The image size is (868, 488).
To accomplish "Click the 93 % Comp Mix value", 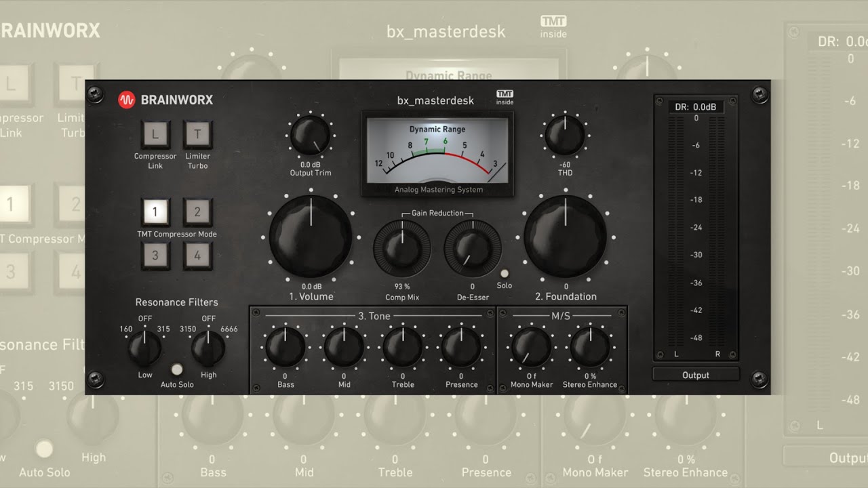I will (402, 287).
